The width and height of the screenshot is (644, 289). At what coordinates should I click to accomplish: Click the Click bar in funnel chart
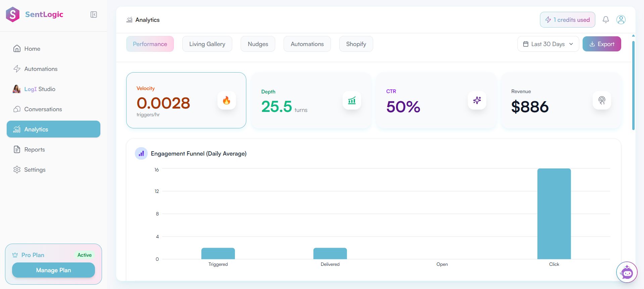click(x=554, y=214)
